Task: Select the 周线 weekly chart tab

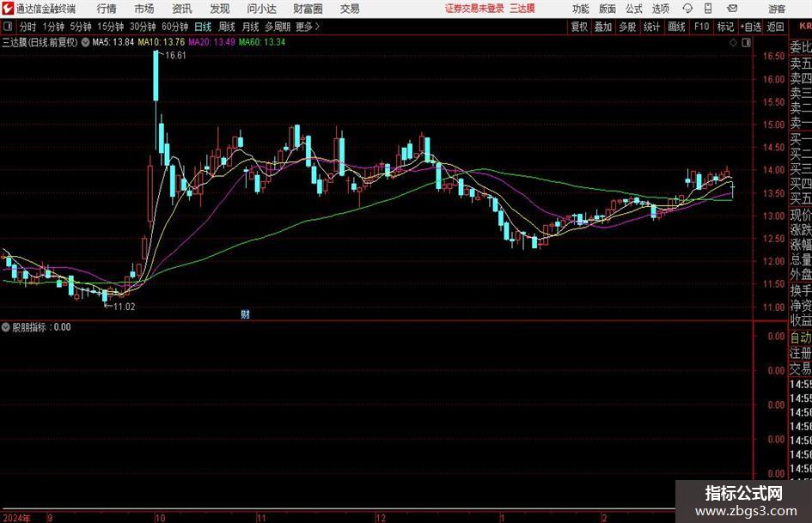Action: pos(227,27)
